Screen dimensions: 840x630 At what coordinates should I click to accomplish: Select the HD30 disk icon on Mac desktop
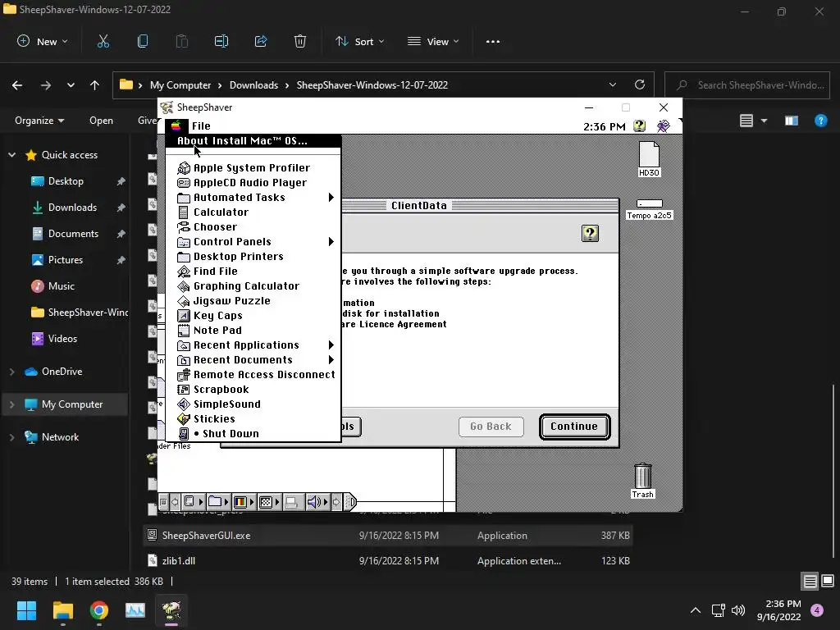(x=649, y=159)
